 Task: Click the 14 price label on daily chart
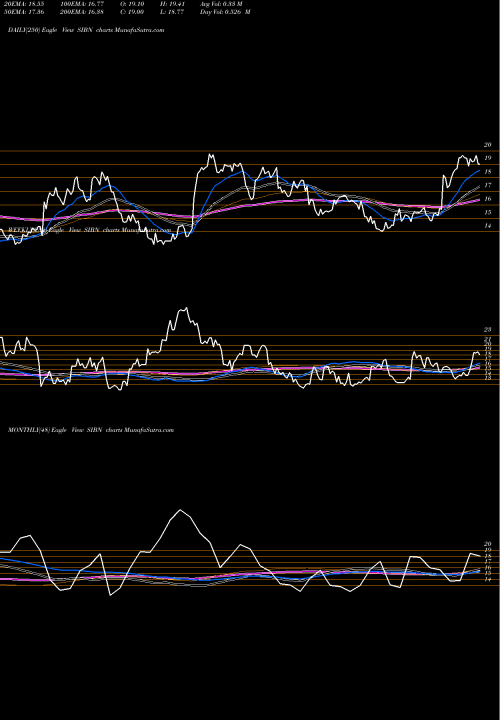[x=488, y=226]
